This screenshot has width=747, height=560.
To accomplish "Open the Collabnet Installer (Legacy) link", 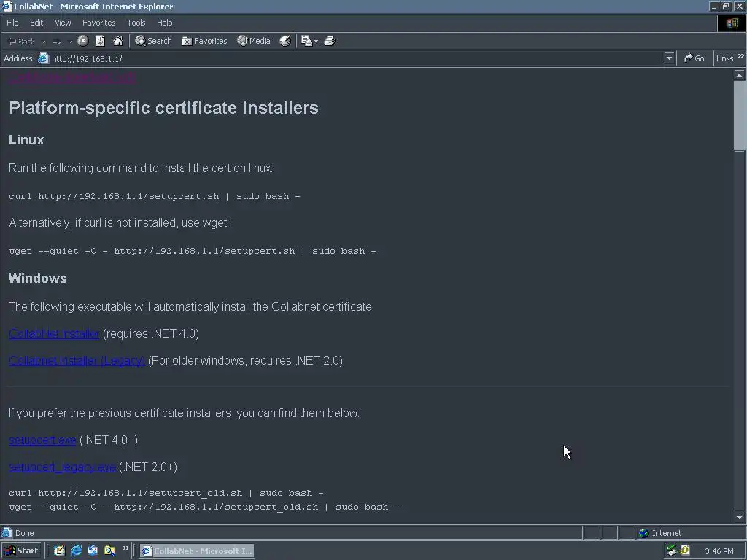I will click(x=77, y=361).
